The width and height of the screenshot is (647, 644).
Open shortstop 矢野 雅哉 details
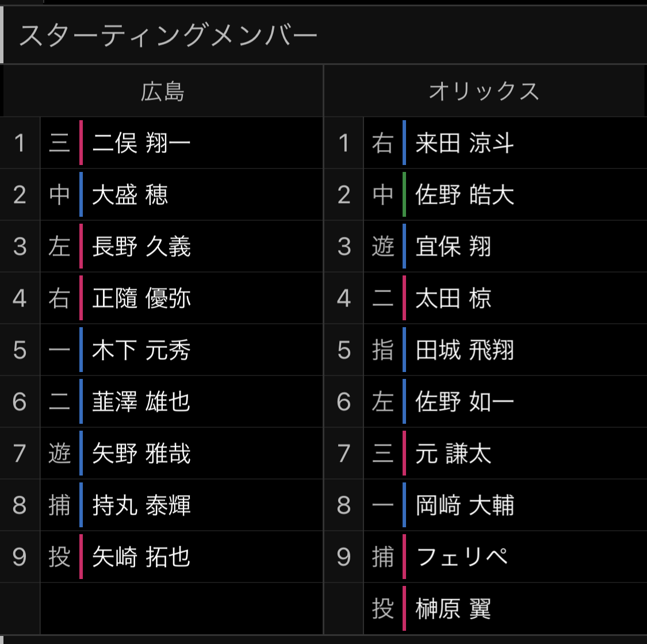tap(141, 454)
